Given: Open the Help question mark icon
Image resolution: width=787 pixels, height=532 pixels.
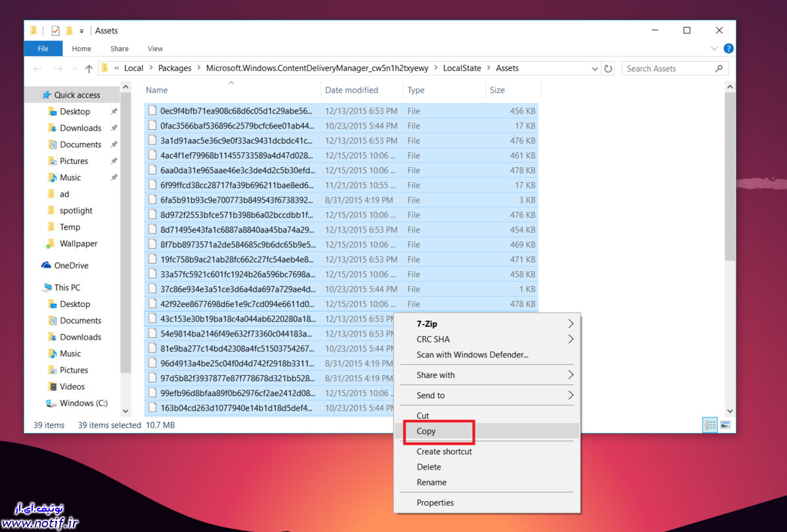Looking at the screenshot, I should pos(728,49).
